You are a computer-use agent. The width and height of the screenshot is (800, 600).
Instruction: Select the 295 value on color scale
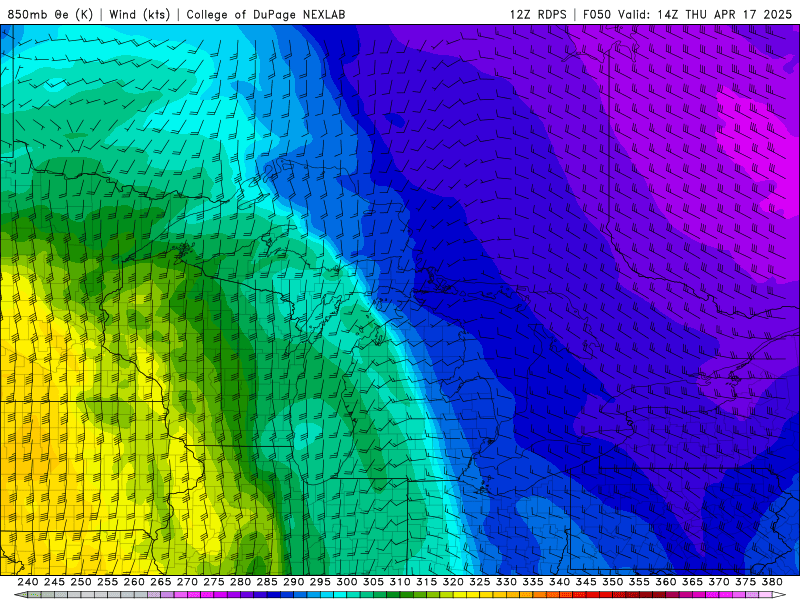coord(320,582)
